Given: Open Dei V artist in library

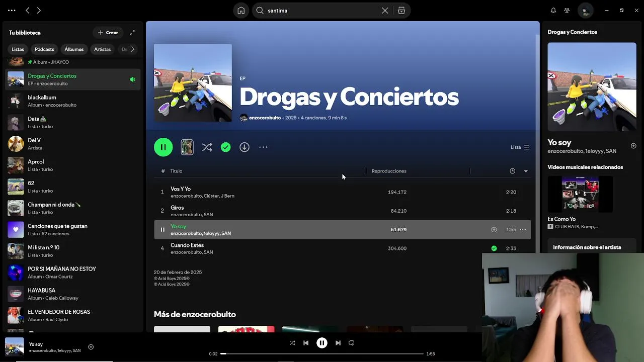Looking at the screenshot, I should coord(73,144).
